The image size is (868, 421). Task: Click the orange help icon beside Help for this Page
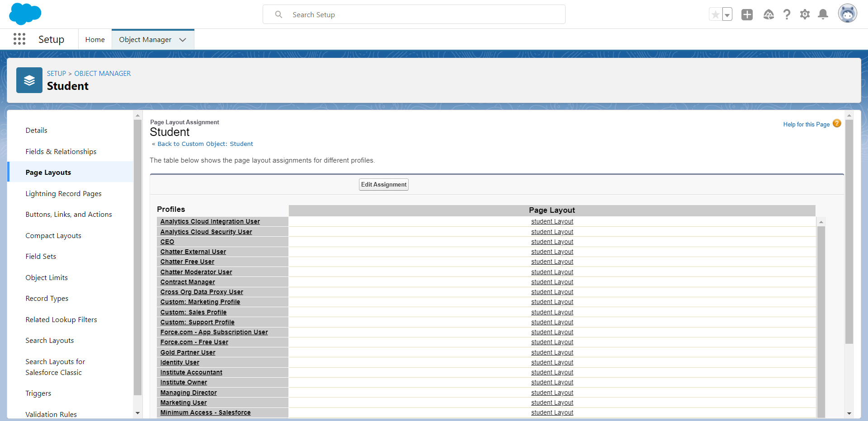(x=837, y=123)
